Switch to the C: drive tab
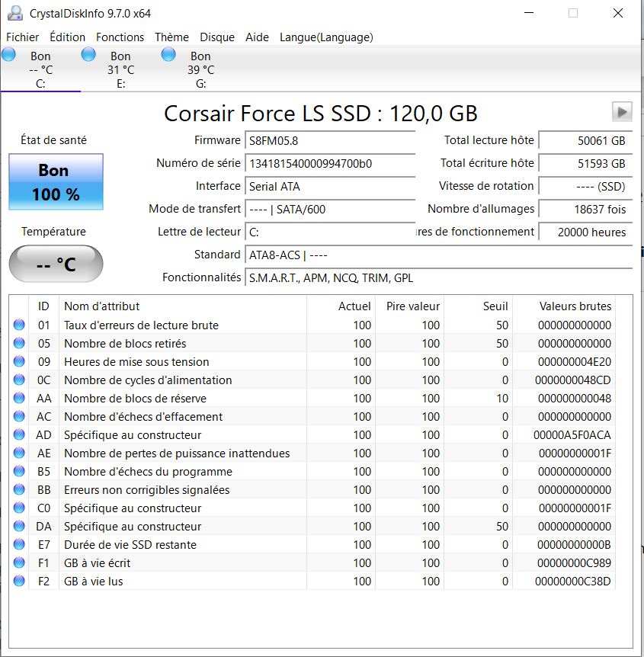644x657 pixels. pyautogui.click(x=40, y=69)
